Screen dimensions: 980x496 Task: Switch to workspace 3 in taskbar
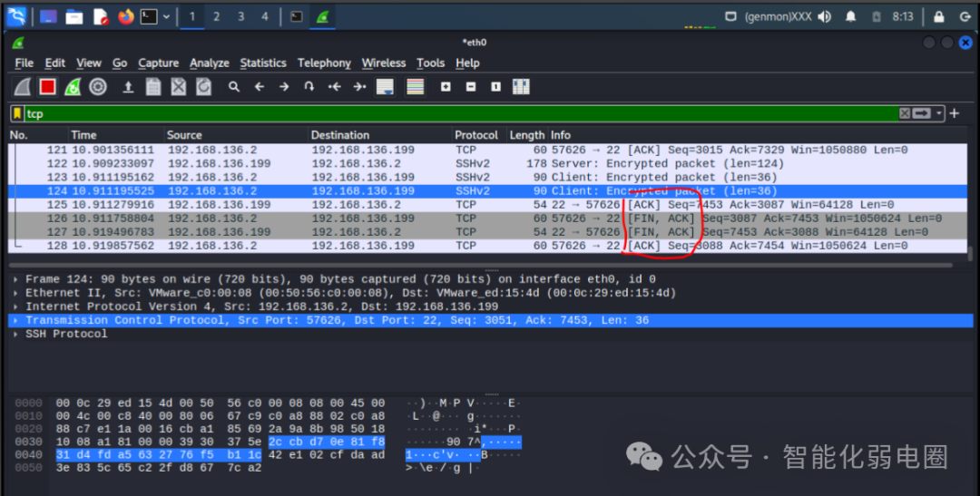click(240, 17)
